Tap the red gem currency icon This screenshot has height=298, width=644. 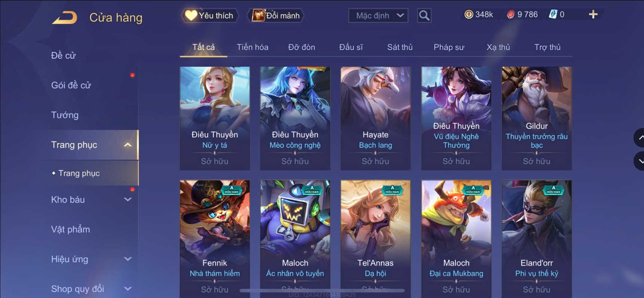tap(510, 14)
